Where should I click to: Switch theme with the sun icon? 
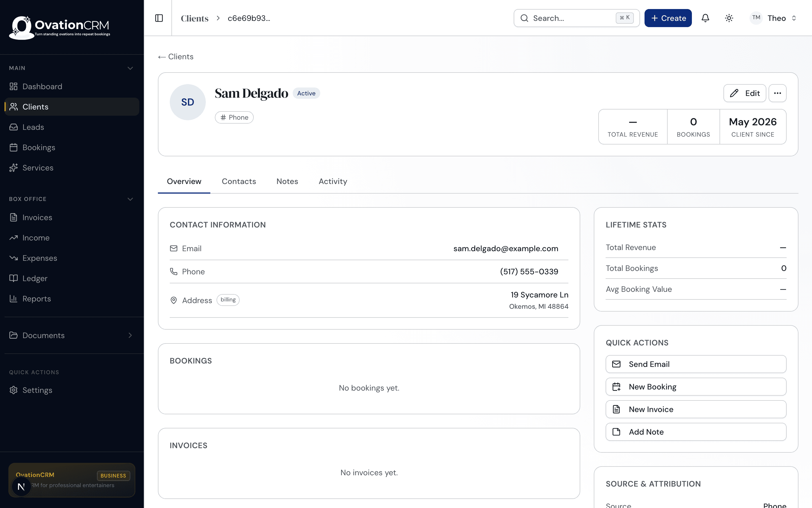point(729,18)
